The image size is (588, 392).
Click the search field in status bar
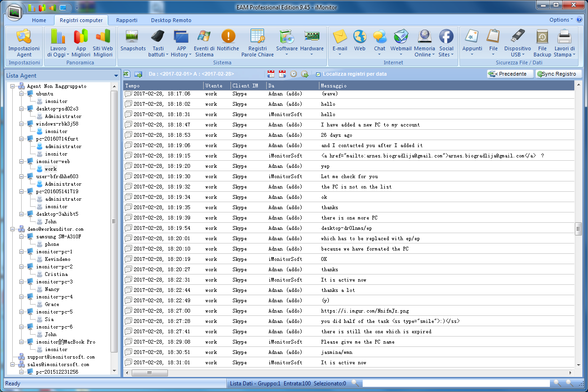[455, 384]
